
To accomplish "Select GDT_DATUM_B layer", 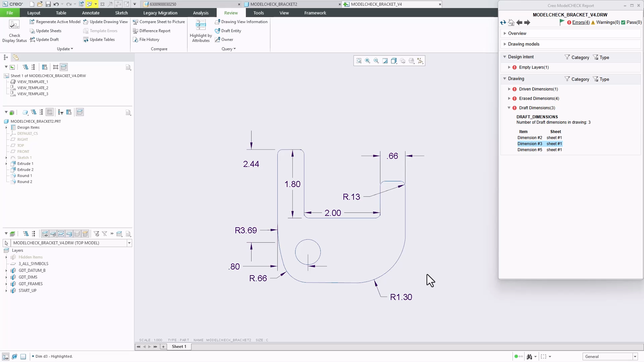I will (x=32, y=270).
